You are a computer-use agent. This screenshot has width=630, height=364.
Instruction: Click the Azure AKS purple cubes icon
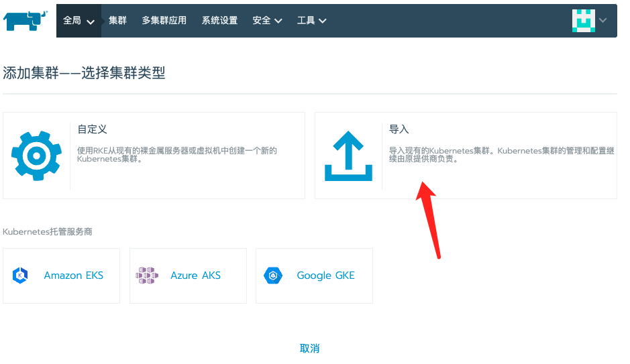point(147,276)
